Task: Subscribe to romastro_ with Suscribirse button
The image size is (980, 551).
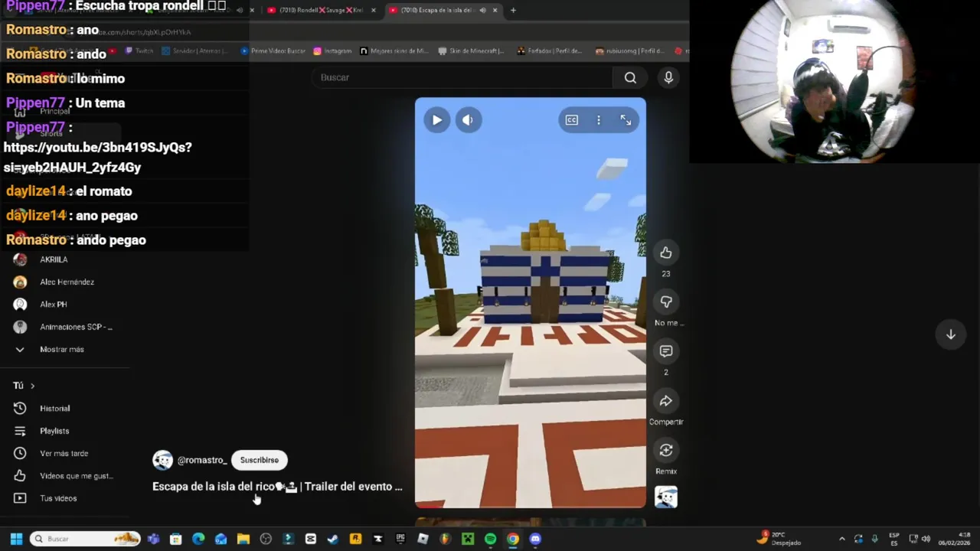Action: pyautogui.click(x=260, y=460)
